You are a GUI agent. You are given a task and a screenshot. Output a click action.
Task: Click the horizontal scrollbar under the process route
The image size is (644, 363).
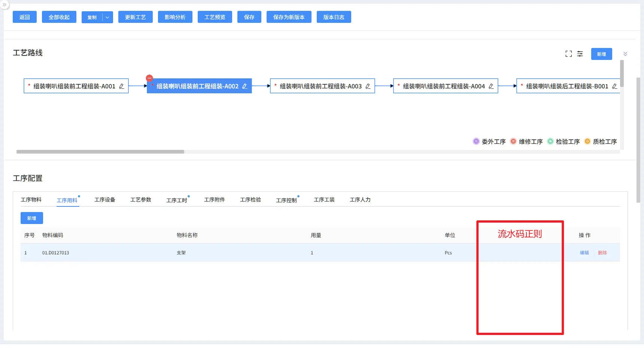pos(100,152)
